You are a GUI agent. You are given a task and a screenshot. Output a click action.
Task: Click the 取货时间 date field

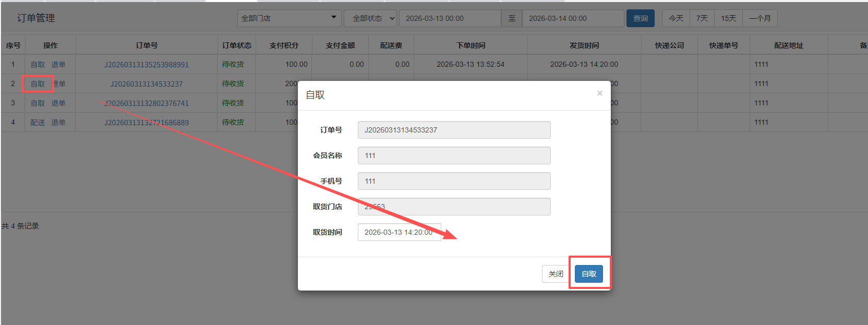click(x=399, y=232)
